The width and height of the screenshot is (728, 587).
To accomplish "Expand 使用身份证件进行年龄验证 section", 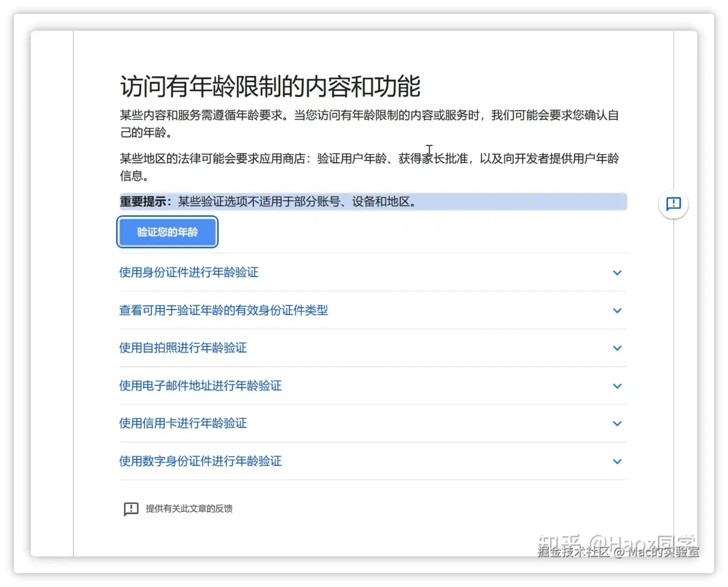I will (x=373, y=273).
